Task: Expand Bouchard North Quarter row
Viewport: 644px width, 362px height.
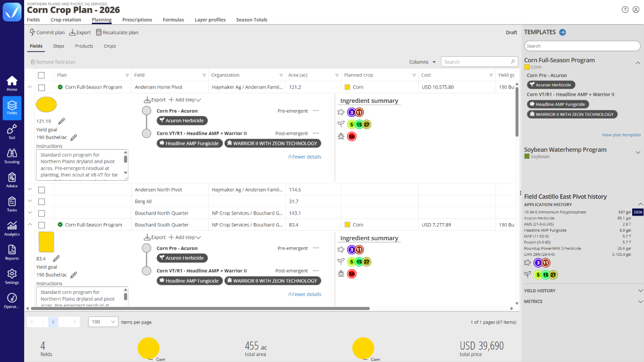Action: pos(30,213)
